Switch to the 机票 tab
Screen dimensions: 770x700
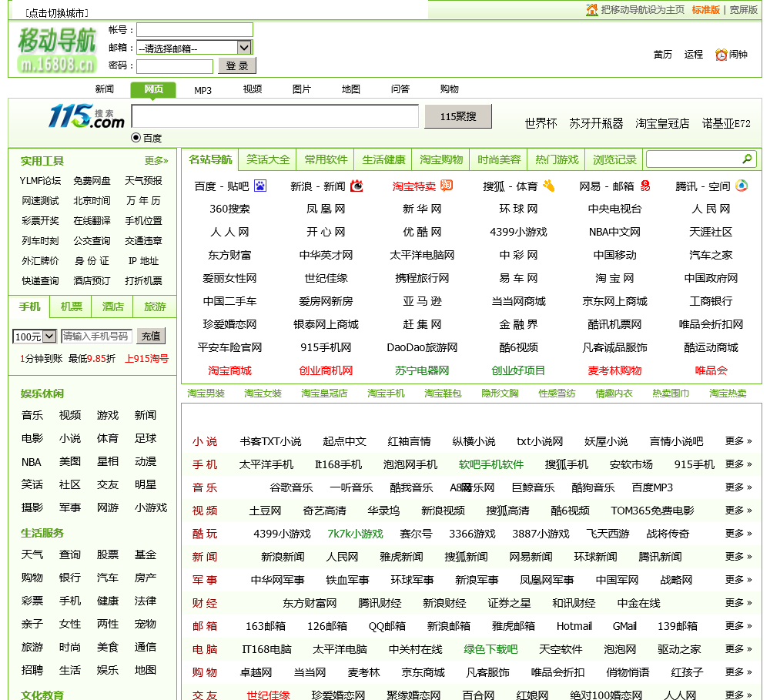tap(72, 306)
